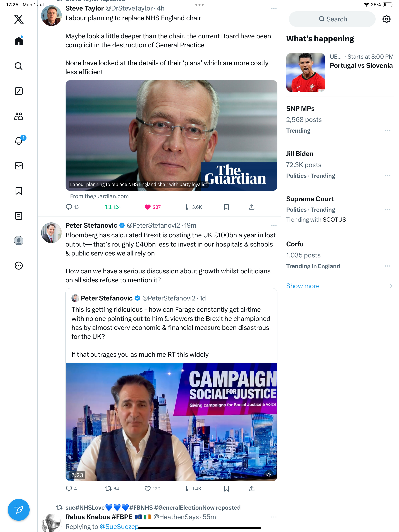Open the Home feed icon
The height and width of the screenshot is (532, 399).
19,41
